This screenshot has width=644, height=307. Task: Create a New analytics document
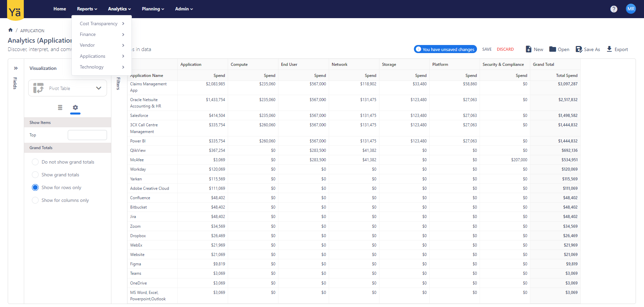(534, 49)
